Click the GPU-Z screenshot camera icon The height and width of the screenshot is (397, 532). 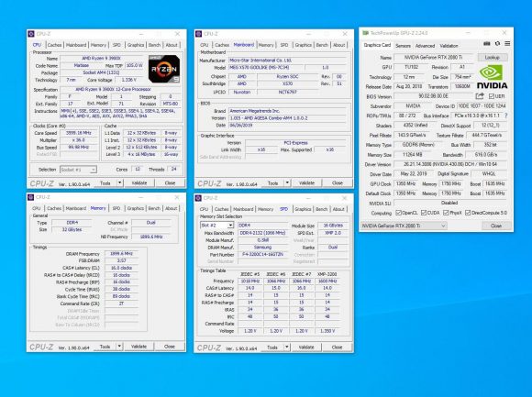click(x=486, y=44)
